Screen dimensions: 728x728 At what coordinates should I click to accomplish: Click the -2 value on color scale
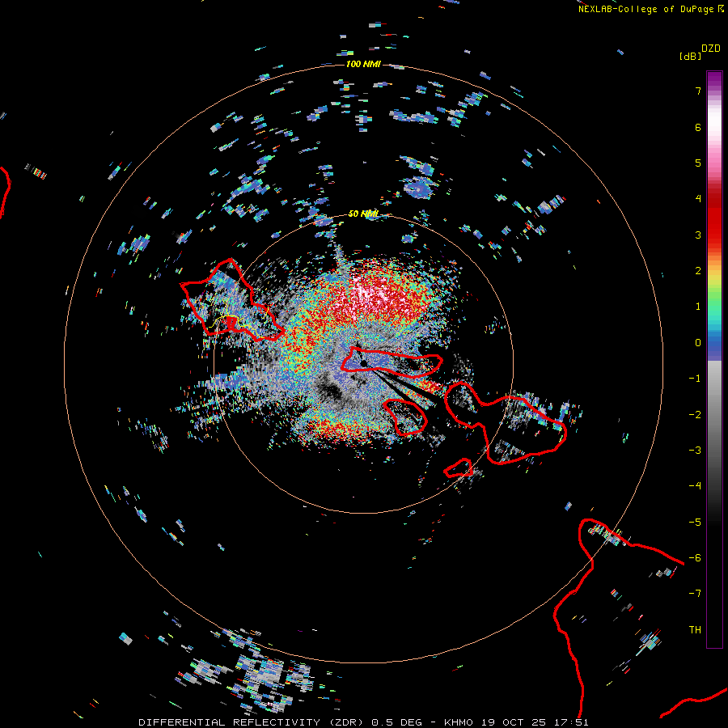(x=695, y=415)
